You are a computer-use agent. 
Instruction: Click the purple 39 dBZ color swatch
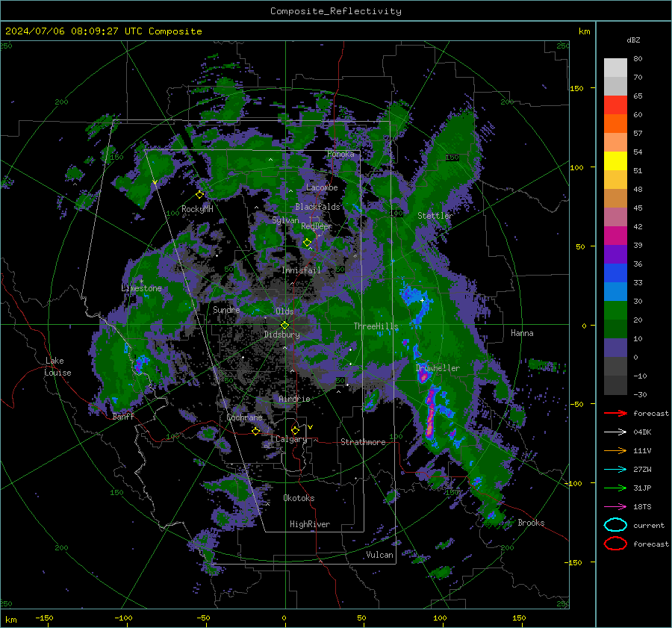pos(615,254)
